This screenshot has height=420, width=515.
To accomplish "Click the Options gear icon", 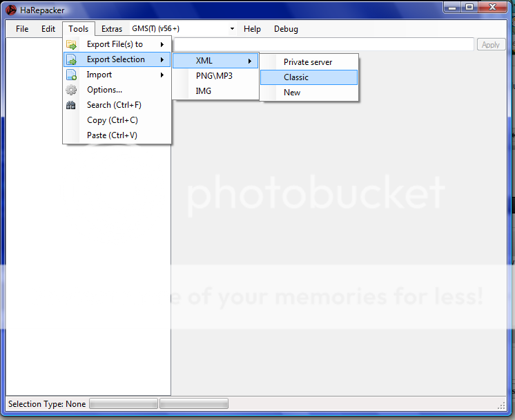I will (x=71, y=90).
